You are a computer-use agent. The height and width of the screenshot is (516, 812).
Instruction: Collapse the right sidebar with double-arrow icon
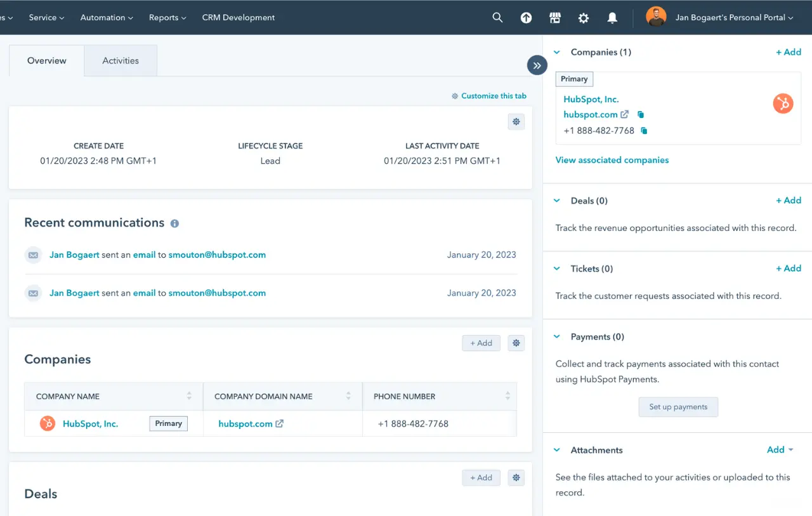coord(537,65)
